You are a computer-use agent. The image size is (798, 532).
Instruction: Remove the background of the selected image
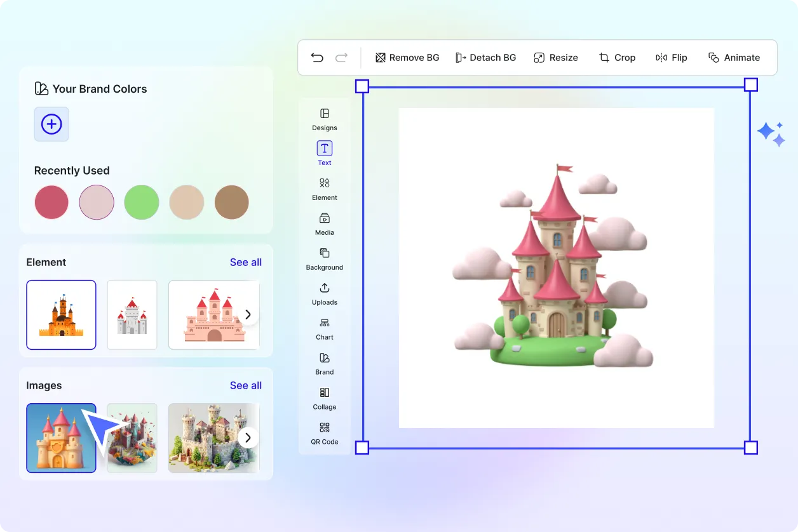[407, 57]
